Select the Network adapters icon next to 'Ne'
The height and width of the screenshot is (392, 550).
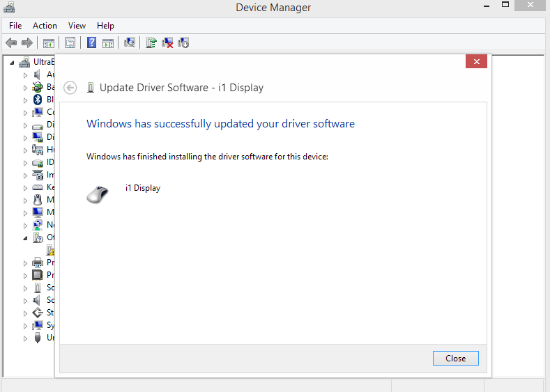[x=38, y=225]
